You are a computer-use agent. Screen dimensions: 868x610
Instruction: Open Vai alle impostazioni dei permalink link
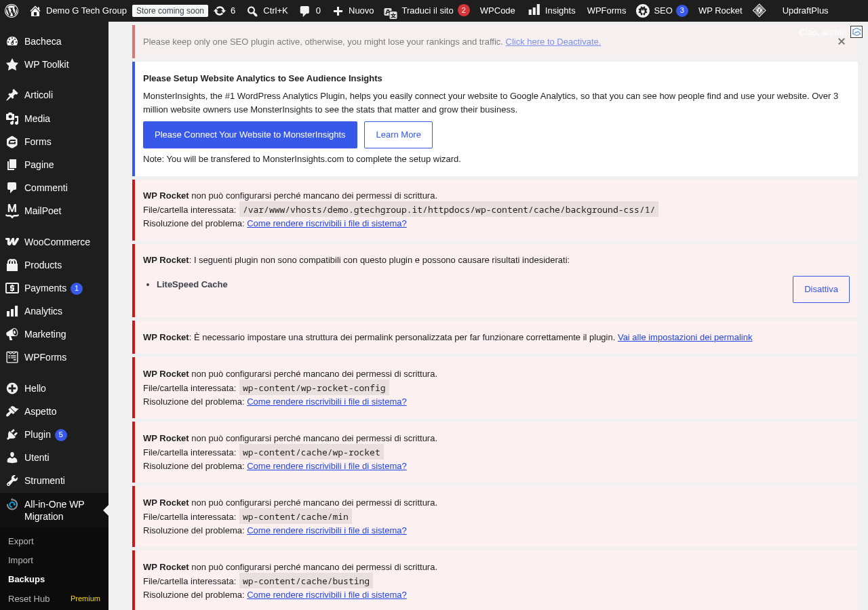pyautogui.click(x=685, y=337)
